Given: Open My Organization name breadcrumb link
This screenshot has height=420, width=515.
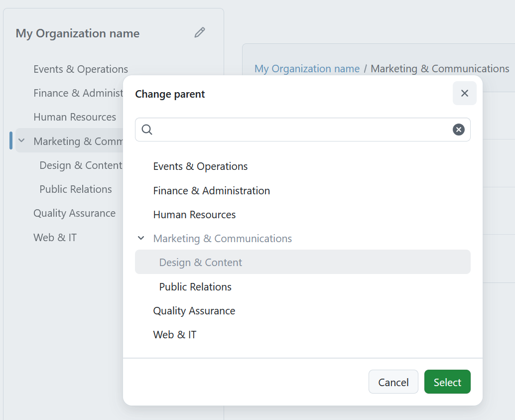Looking at the screenshot, I should coord(307,69).
